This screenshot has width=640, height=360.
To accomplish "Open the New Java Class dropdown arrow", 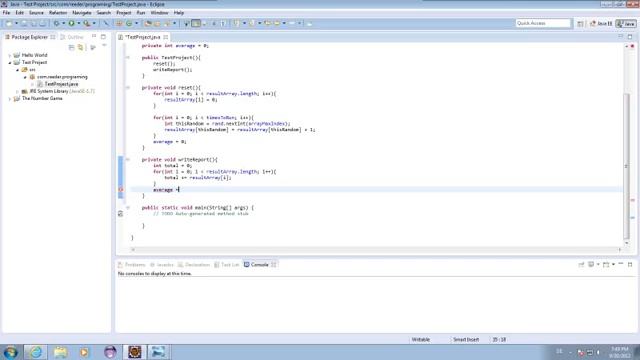I will point(137,24).
